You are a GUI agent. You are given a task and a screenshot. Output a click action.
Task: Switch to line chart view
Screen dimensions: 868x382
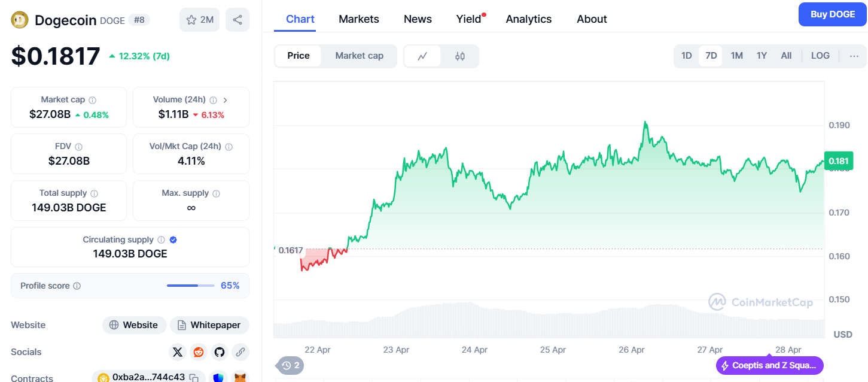click(x=422, y=56)
